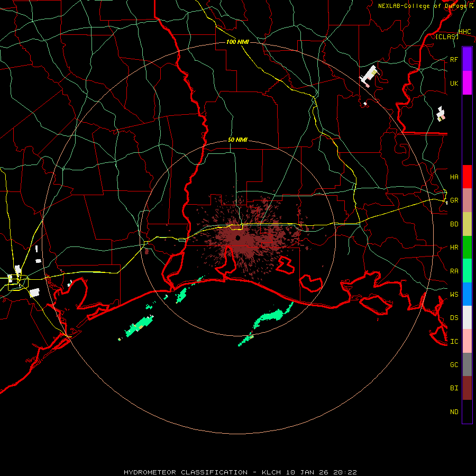Click the HA red legend swatch
The width and height of the screenshot is (476, 476).
(x=467, y=177)
